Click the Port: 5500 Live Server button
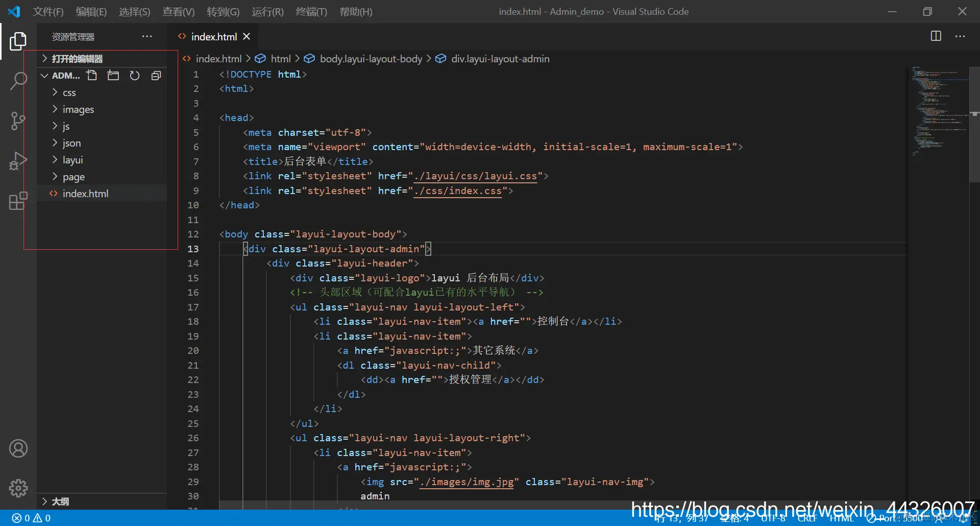The width and height of the screenshot is (980, 526). [x=894, y=518]
